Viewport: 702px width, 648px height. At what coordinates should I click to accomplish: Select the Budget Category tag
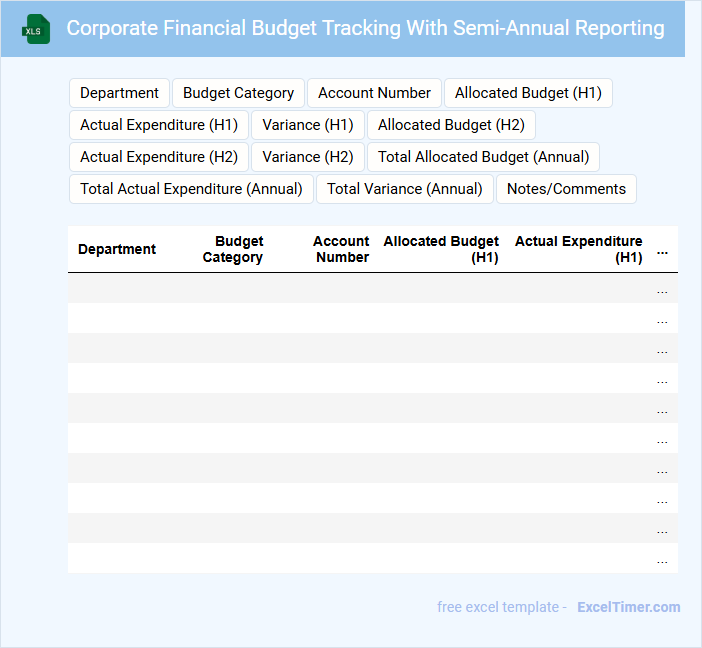tap(238, 93)
